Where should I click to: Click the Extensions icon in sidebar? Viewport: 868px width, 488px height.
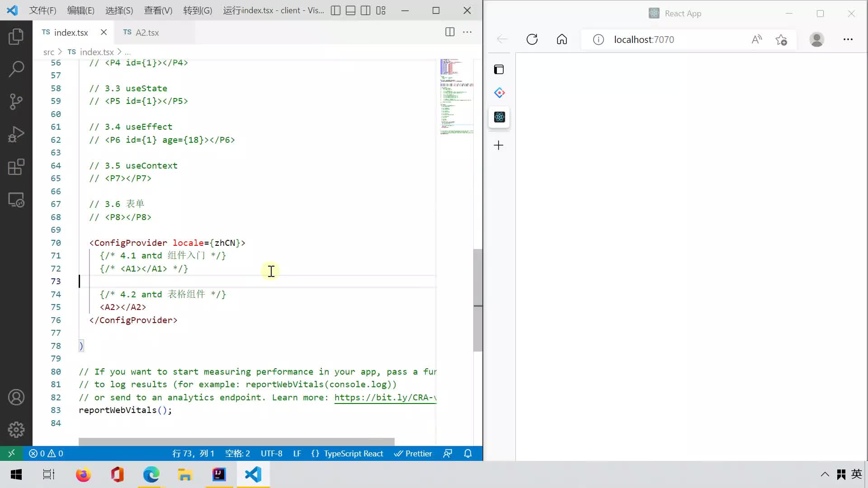(x=16, y=167)
